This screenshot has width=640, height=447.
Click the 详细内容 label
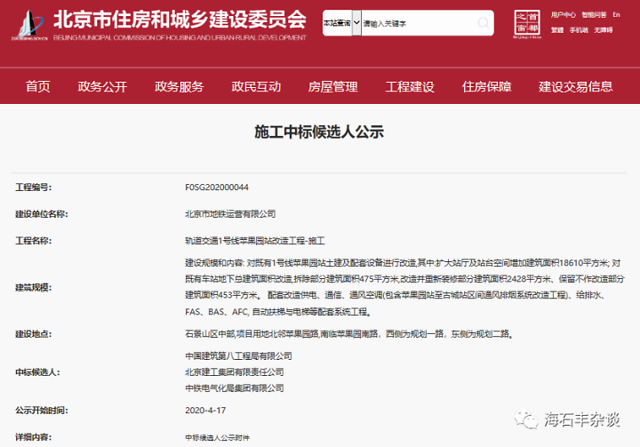point(33,437)
